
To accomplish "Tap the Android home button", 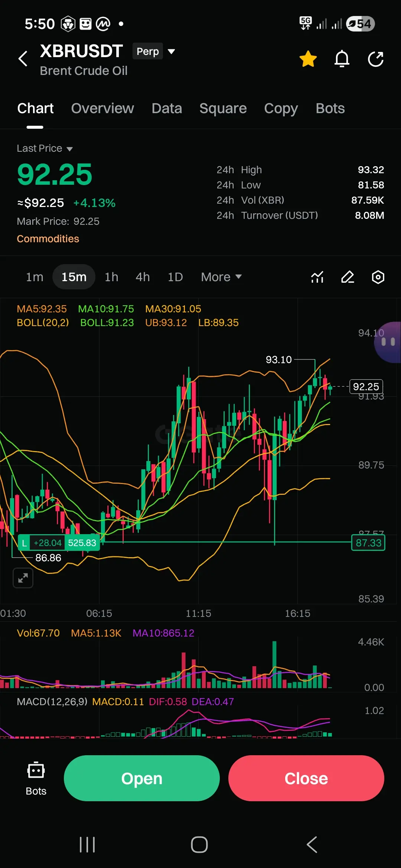I will click(199, 845).
